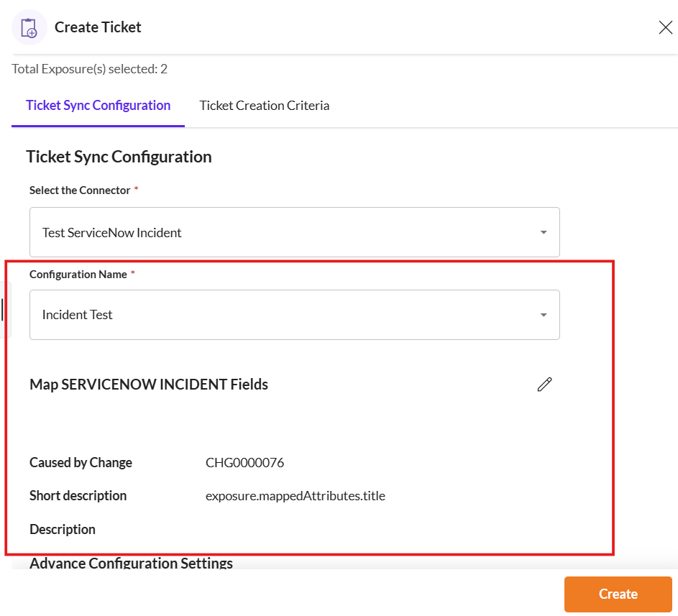Switch to Ticket Creation Criteria tab
Image resolution: width=678 pixels, height=616 pixels.
(x=264, y=106)
